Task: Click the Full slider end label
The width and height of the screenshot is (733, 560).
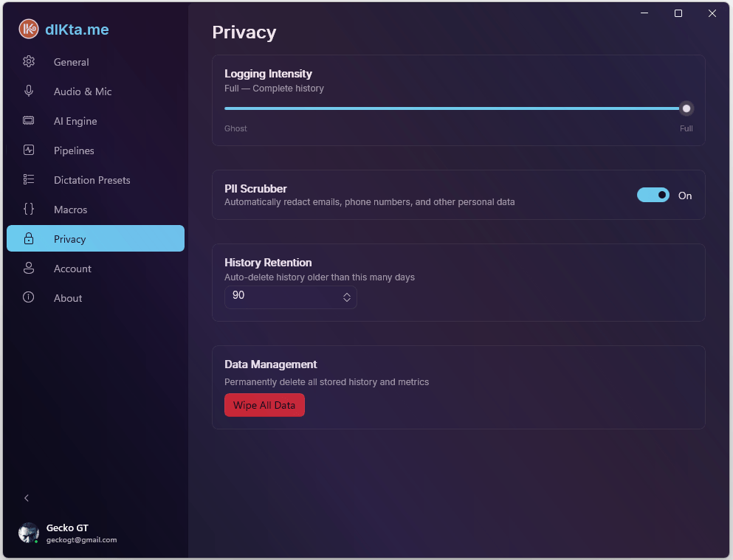Action: click(686, 128)
